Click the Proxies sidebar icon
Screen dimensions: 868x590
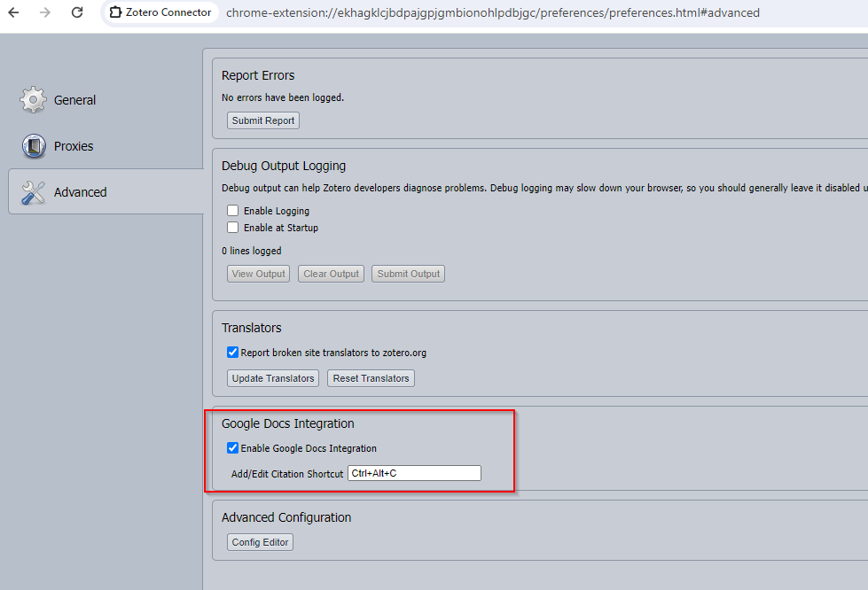coord(34,146)
